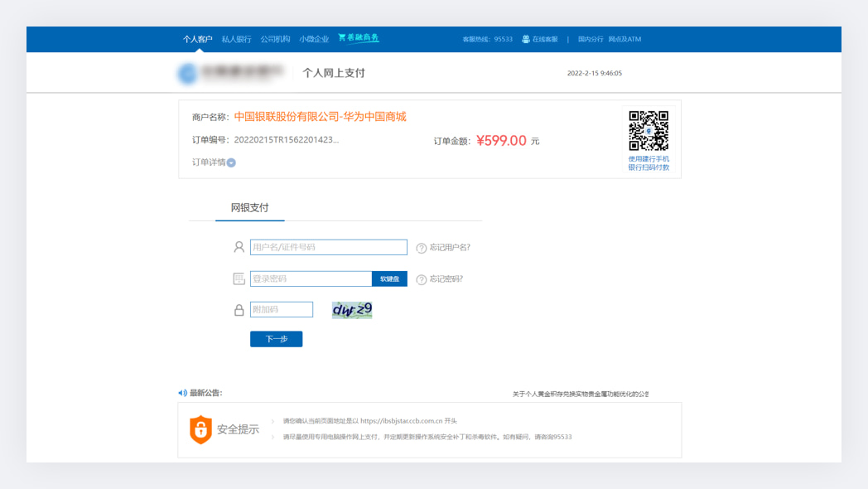Click the QR code for mobile payment

click(x=649, y=131)
